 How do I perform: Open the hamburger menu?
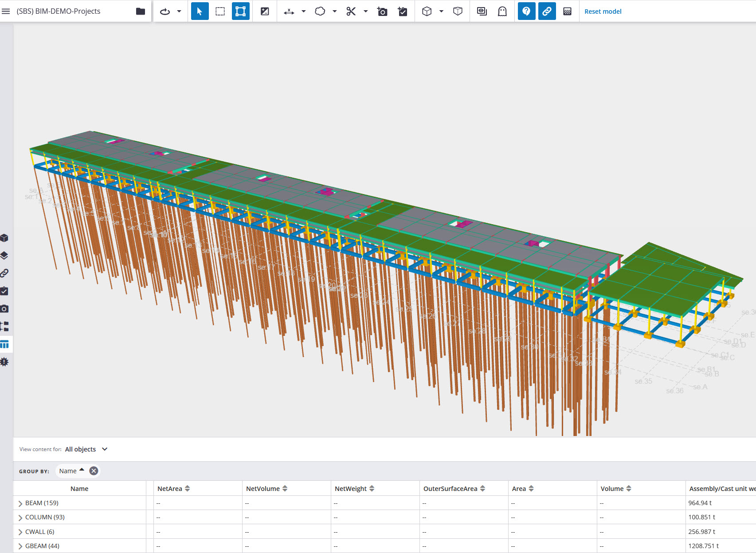click(6, 11)
